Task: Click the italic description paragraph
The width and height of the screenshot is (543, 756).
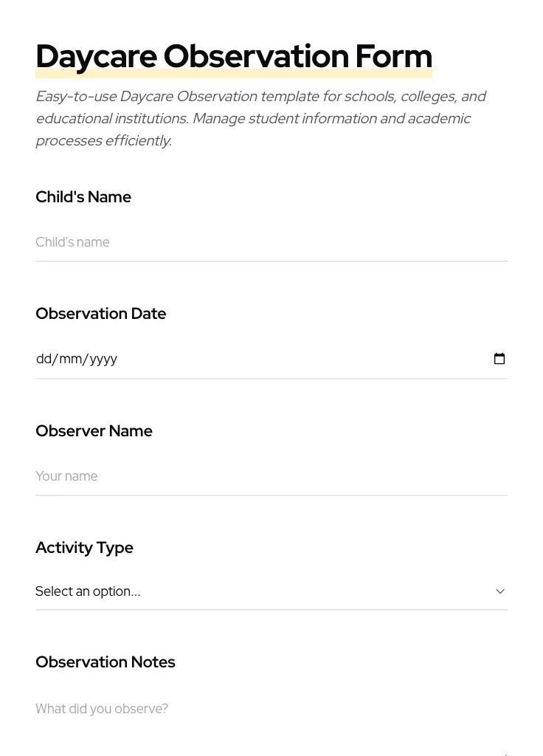Action: tap(260, 118)
